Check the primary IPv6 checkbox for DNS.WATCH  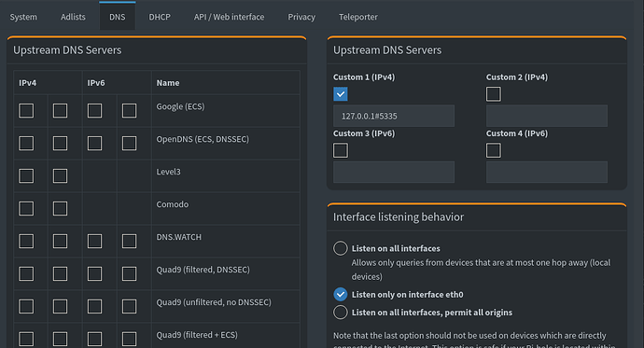click(94, 242)
